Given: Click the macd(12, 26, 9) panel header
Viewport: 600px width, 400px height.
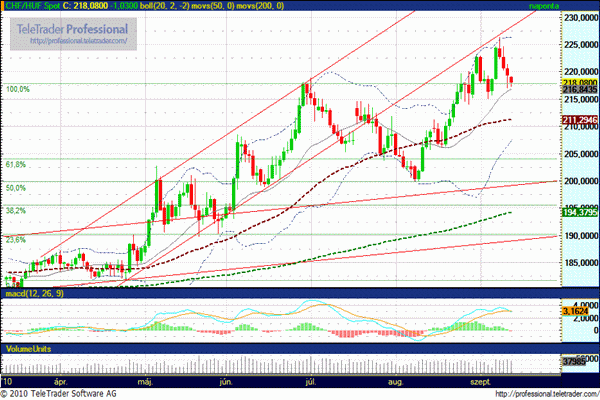Looking at the screenshot, I should (33, 293).
